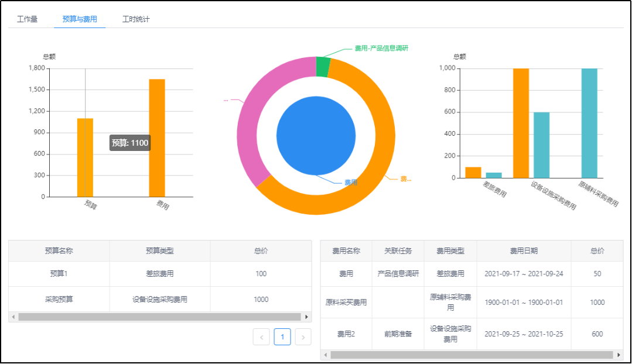Switch to the 工作量 tab
The height and width of the screenshot is (364, 632).
tap(28, 19)
